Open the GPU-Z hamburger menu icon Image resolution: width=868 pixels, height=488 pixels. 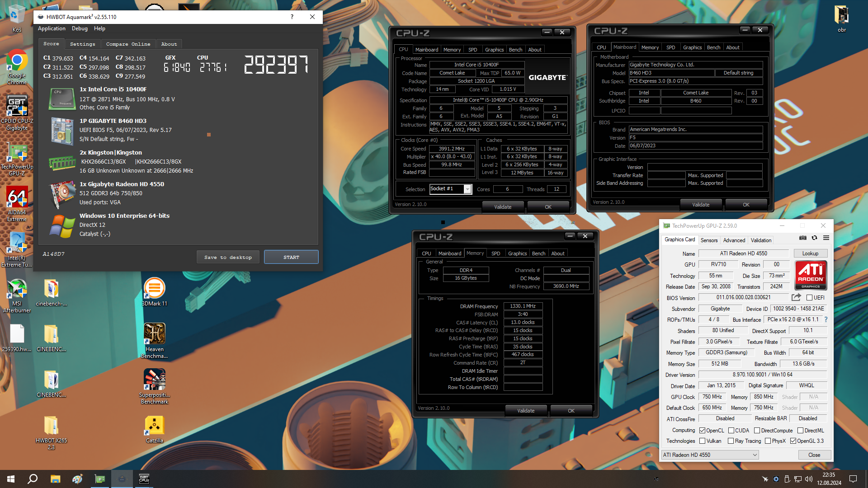click(826, 238)
